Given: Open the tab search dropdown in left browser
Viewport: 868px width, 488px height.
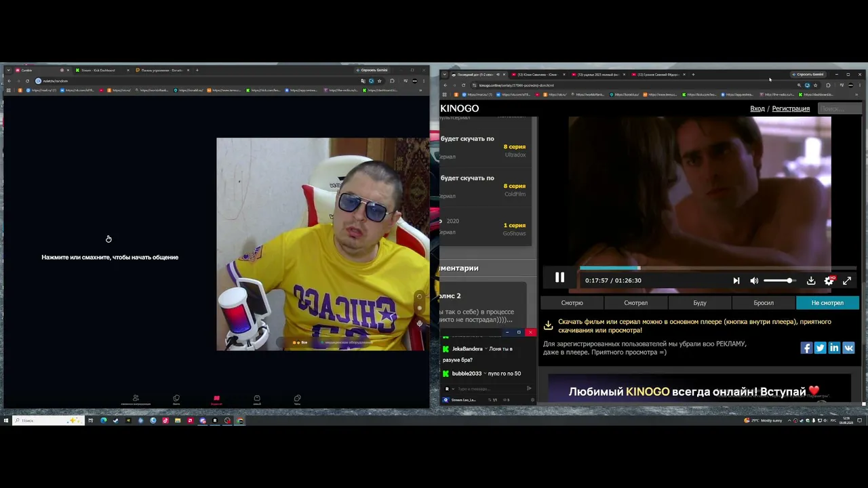Looking at the screenshot, I should click(7, 70).
